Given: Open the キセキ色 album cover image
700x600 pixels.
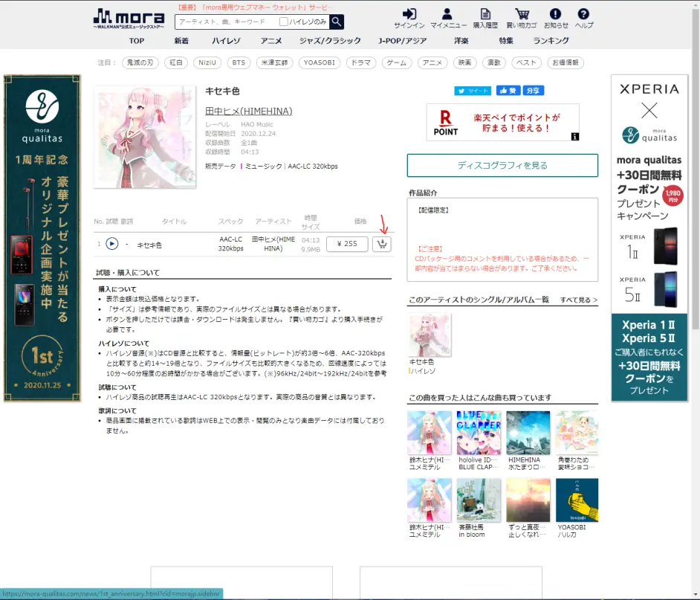Looking at the screenshot, I should 145,137.
